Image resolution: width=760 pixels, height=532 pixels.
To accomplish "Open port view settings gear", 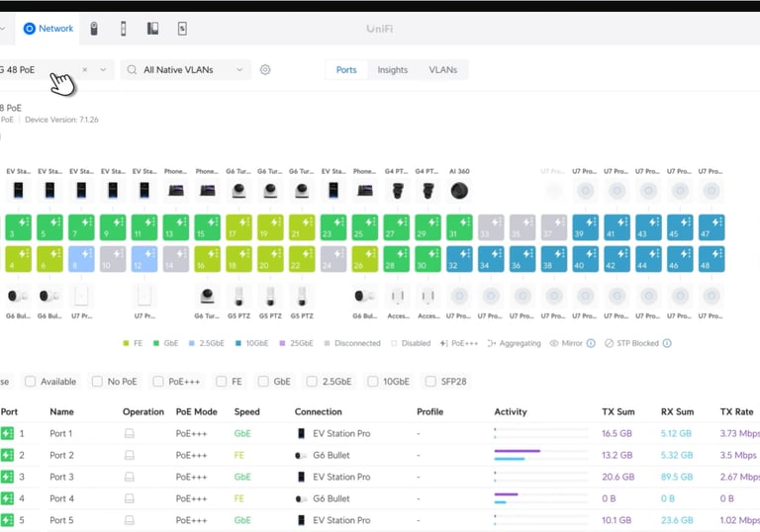I will [x=264, y=70].
